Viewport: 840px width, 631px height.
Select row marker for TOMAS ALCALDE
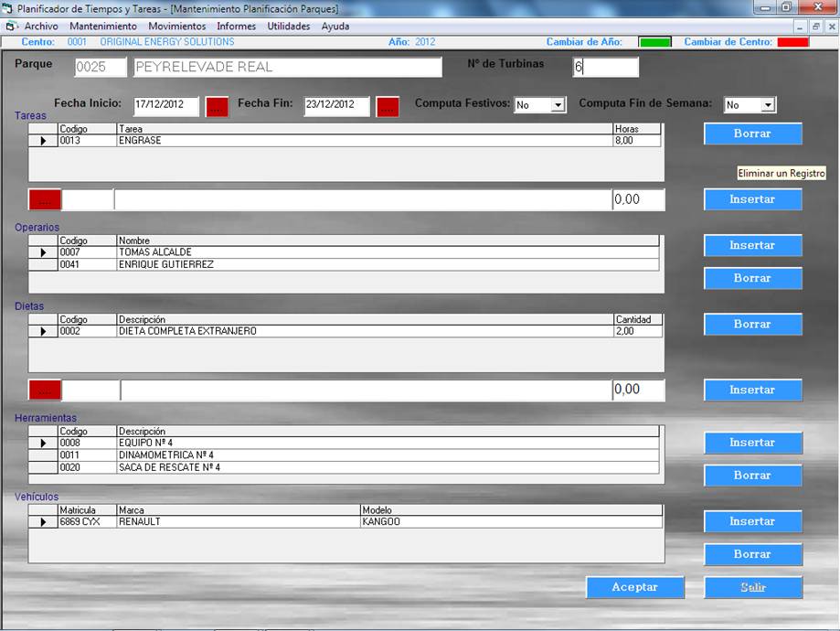tap(43, 252)
